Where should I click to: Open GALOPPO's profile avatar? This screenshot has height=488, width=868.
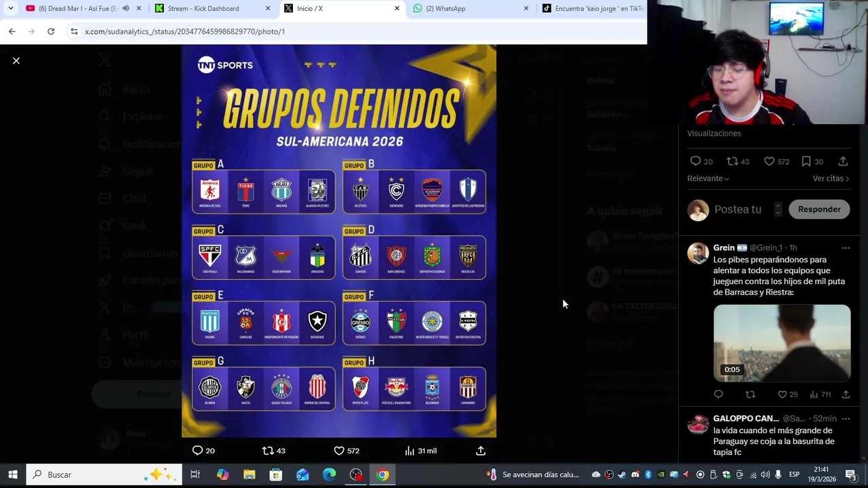tap(698, 425)
